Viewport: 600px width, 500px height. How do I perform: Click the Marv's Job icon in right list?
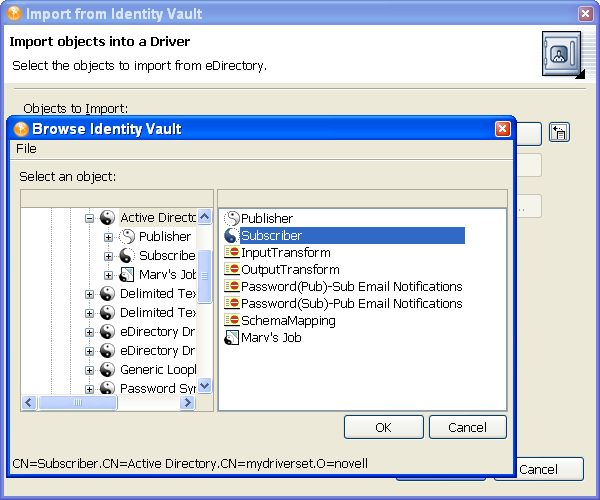[232, 337]
